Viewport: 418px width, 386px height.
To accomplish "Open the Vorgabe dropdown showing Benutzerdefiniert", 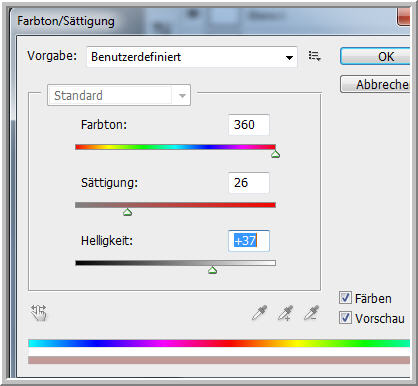I will tap(192, 57).
